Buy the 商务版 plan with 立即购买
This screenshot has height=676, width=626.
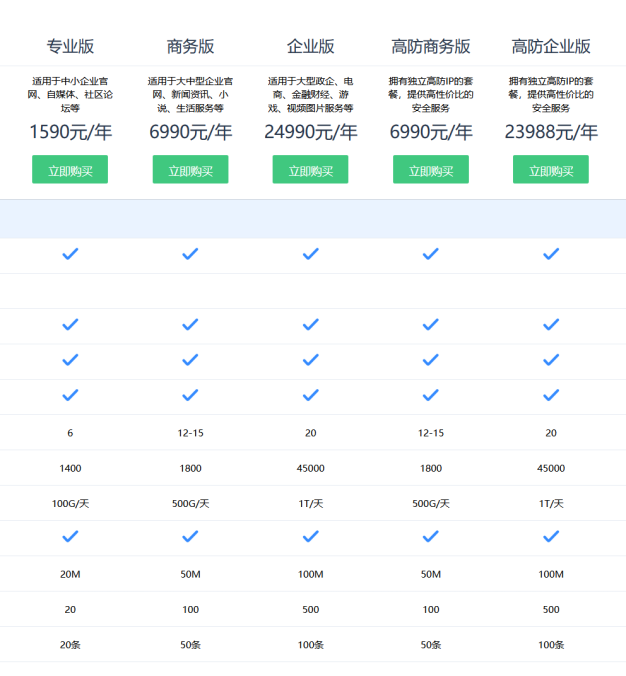(x=190, y=169)
